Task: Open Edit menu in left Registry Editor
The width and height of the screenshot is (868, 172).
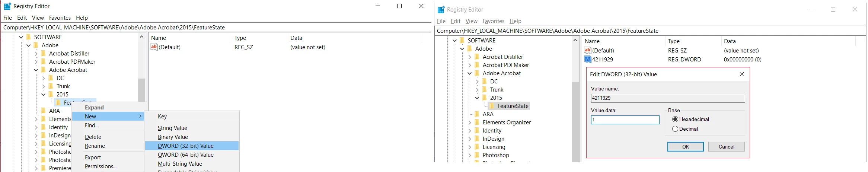Action: (x=22, y=17)
